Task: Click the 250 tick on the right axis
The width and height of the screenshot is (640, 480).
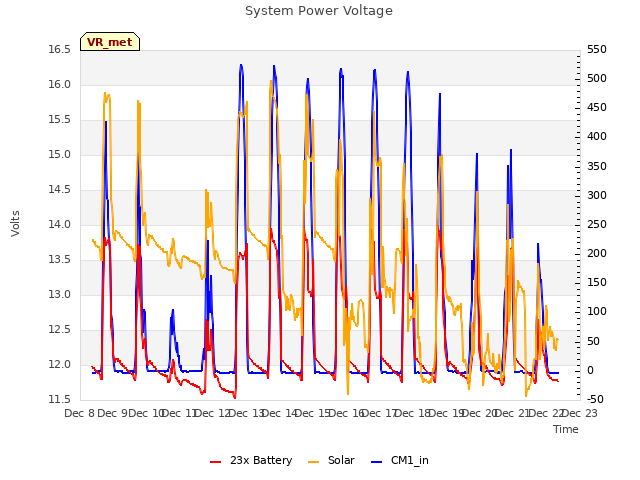Action: (x=597, y=224)
